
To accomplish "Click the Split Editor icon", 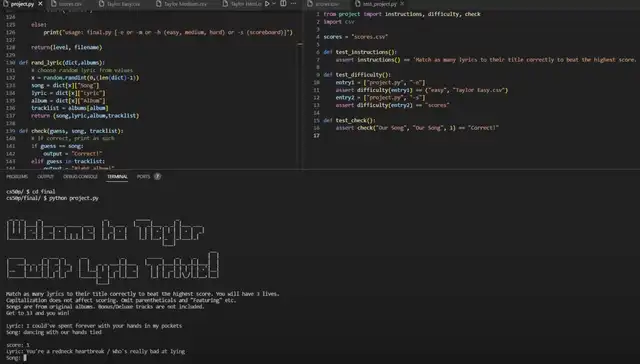I will pos(283,4).
